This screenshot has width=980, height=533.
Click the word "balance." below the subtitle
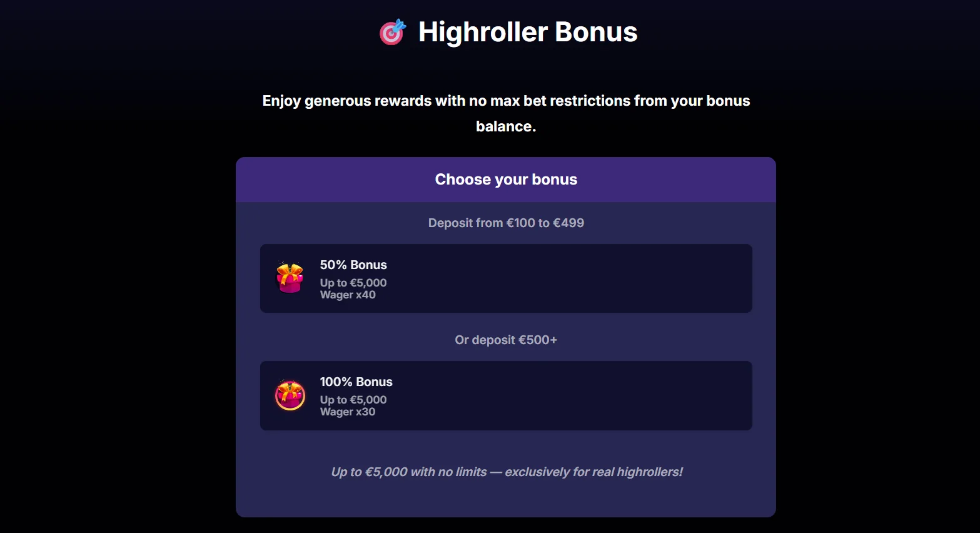pos(506,126)
